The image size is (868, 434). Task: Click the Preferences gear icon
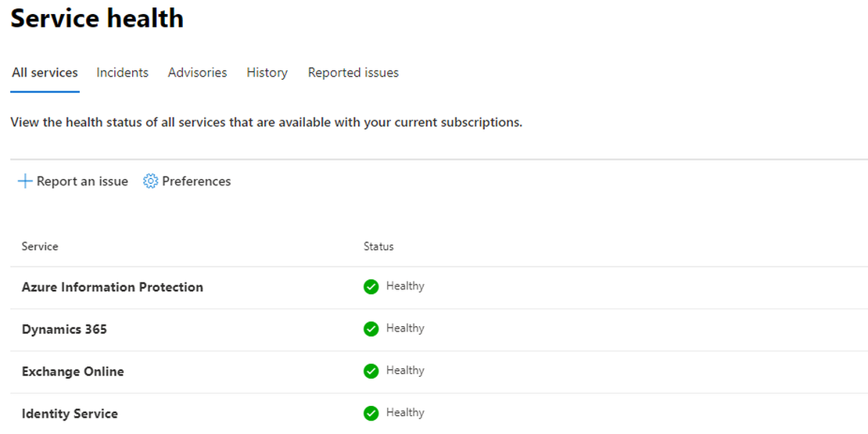pyautogui.click(x=151, y=181)
